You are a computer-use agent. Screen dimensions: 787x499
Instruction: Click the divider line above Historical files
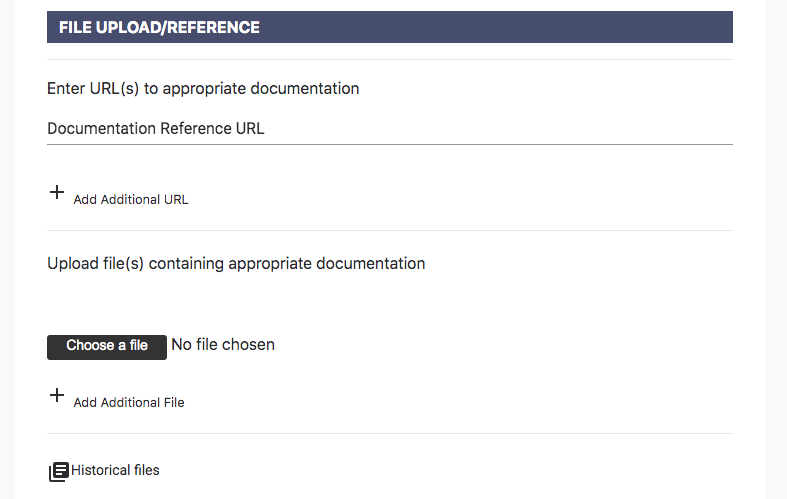tap(390, 434)
